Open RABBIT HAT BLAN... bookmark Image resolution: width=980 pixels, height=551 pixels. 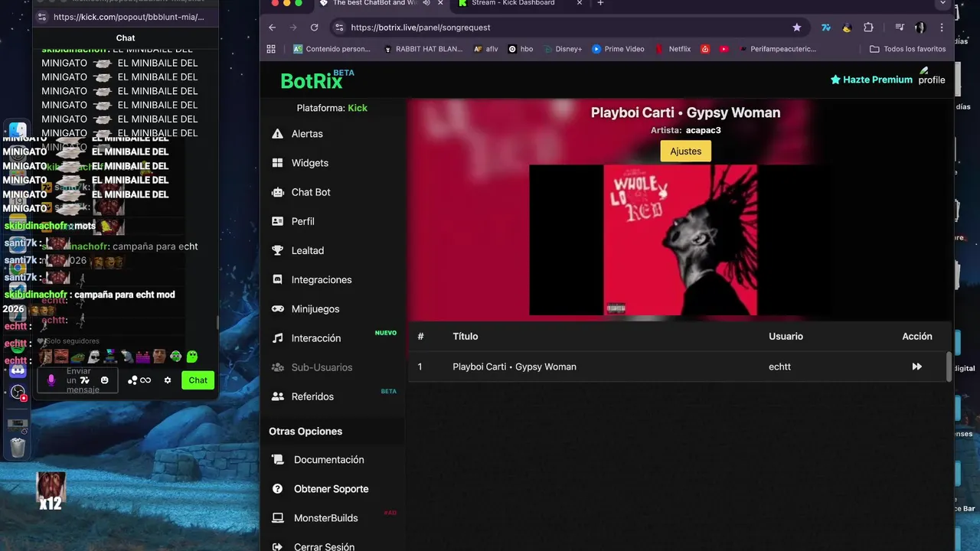coord(423,49)
